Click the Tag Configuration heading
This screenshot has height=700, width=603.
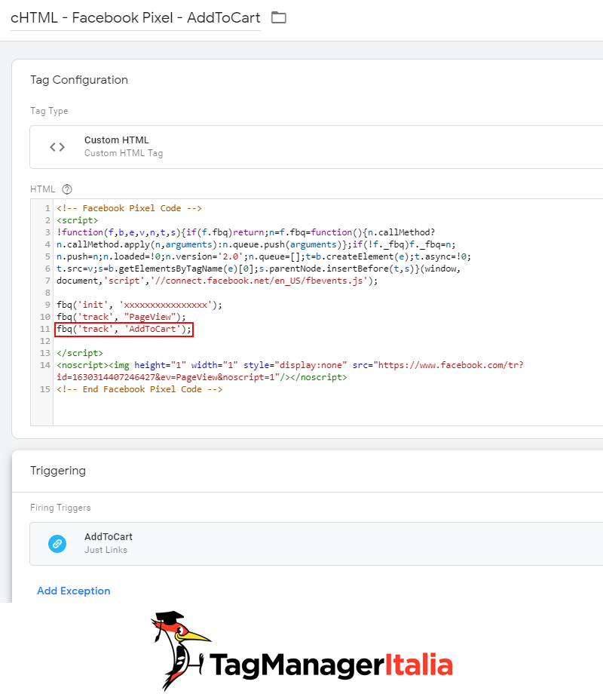79,80
